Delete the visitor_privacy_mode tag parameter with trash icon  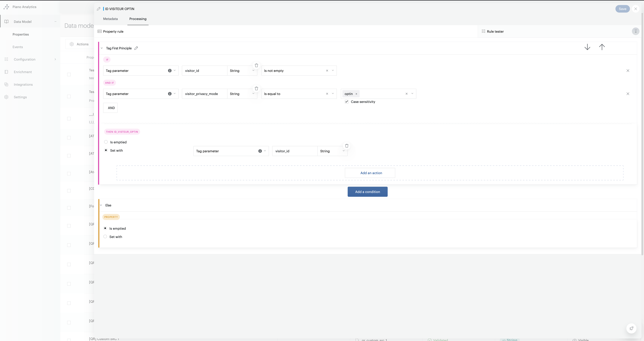[256, 88]
